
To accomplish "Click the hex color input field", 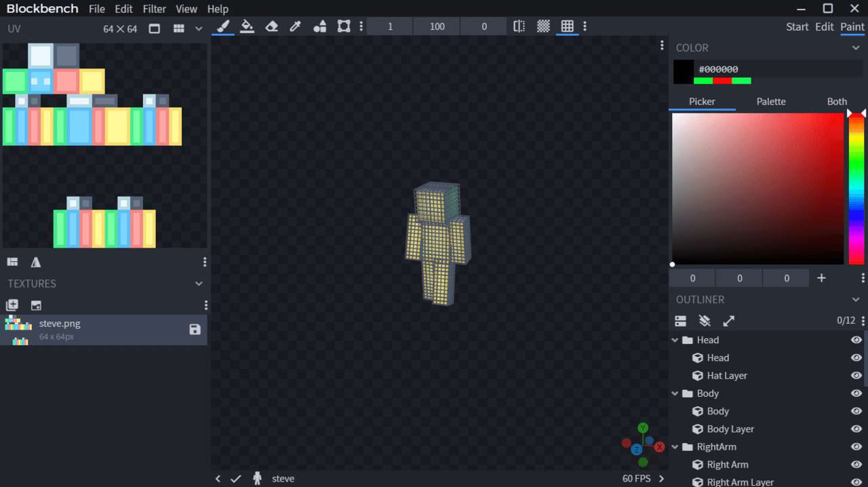I will 780,69.
